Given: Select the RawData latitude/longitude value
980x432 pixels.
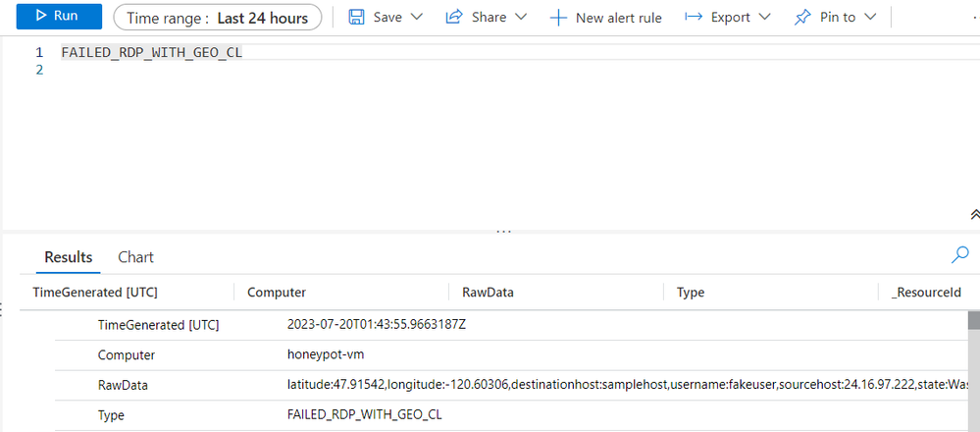Looking at the screenshot, I should click(x=628, y=385).
